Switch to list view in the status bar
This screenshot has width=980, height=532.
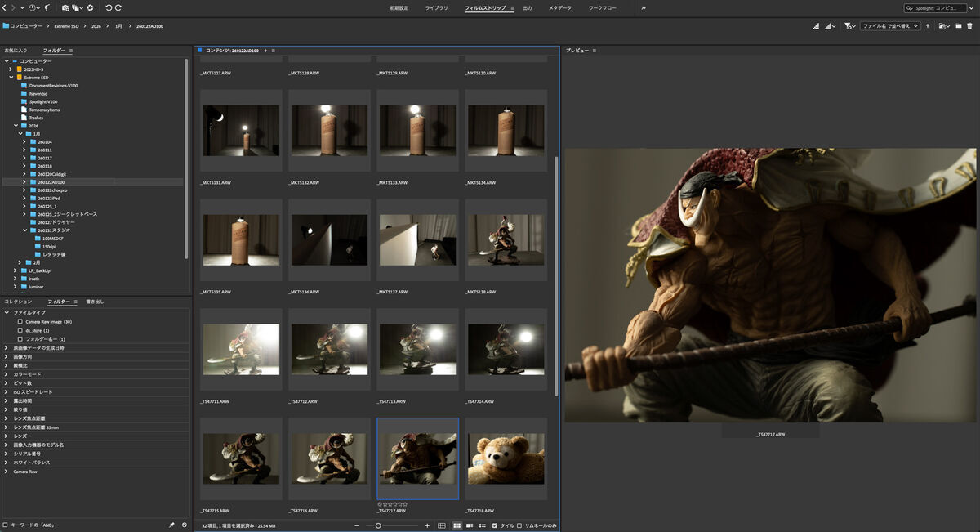[482, 525]
